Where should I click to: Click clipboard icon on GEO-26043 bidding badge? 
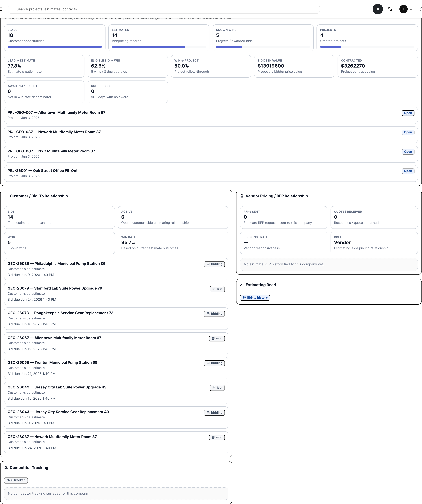point(208,413)
